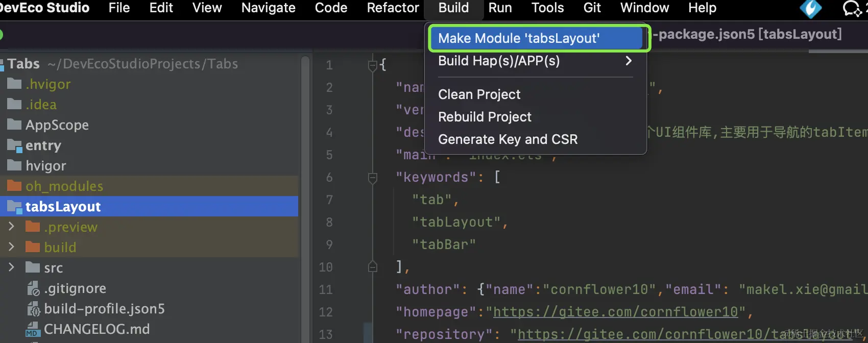Click the tabsLayout module folder icon

click(14, 207)
